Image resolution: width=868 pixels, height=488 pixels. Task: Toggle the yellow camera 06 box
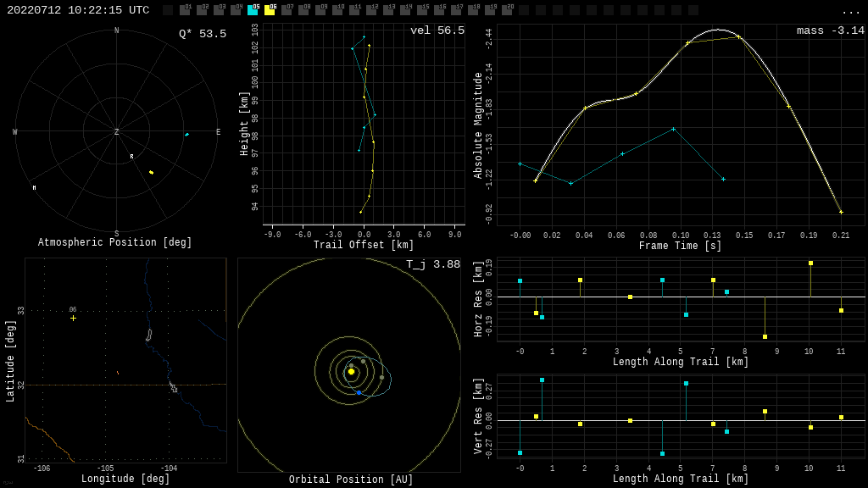tap(270, 10)
